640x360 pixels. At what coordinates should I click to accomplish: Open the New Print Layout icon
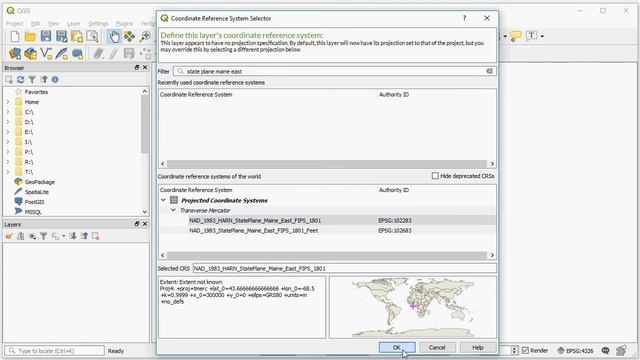pyautogui.click(x=77, y=36)
